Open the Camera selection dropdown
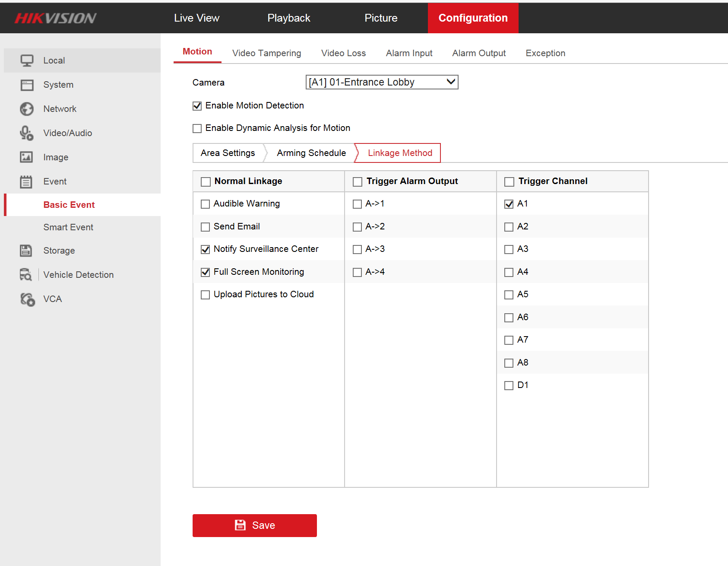728x566 pixels. pos(382,82)
